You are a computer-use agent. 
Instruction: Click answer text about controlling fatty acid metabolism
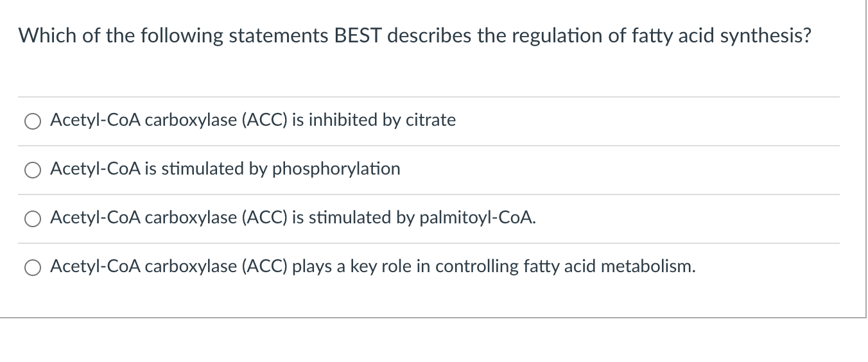(373, 266)
